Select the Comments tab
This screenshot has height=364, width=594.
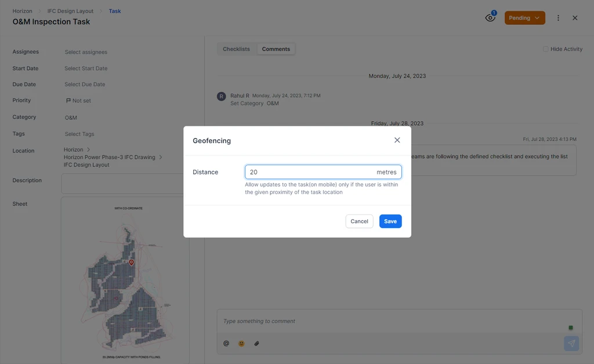point(276,49)
